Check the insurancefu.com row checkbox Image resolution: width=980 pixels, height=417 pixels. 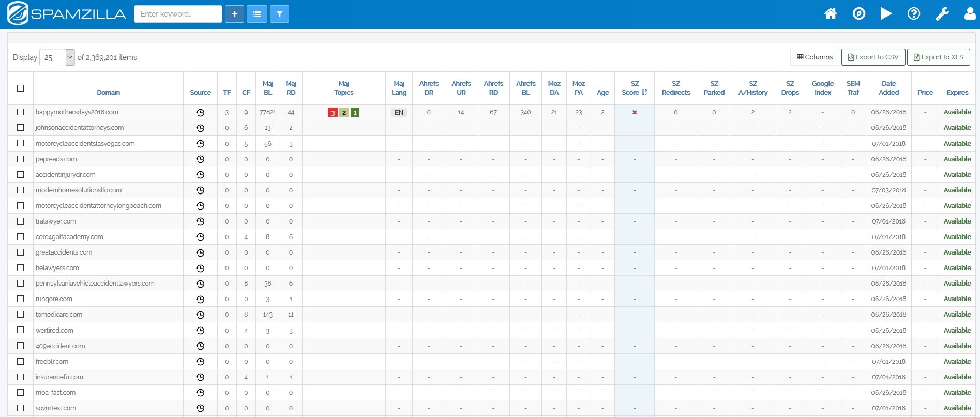[x=21, y=377]
